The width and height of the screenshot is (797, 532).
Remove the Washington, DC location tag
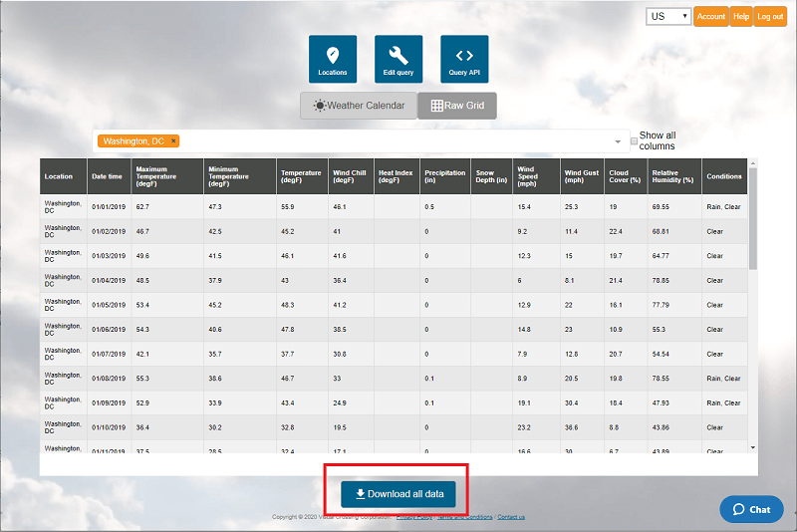coord(173,141)
